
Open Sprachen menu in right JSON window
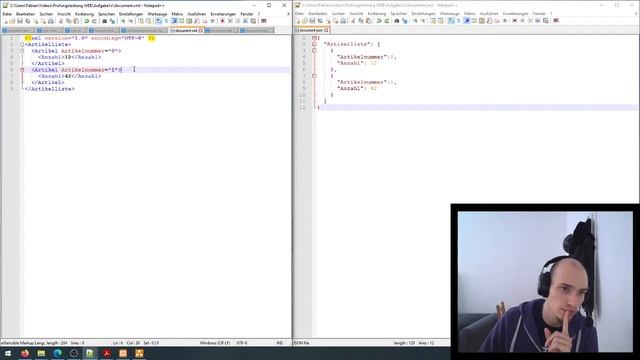point(399,14)
